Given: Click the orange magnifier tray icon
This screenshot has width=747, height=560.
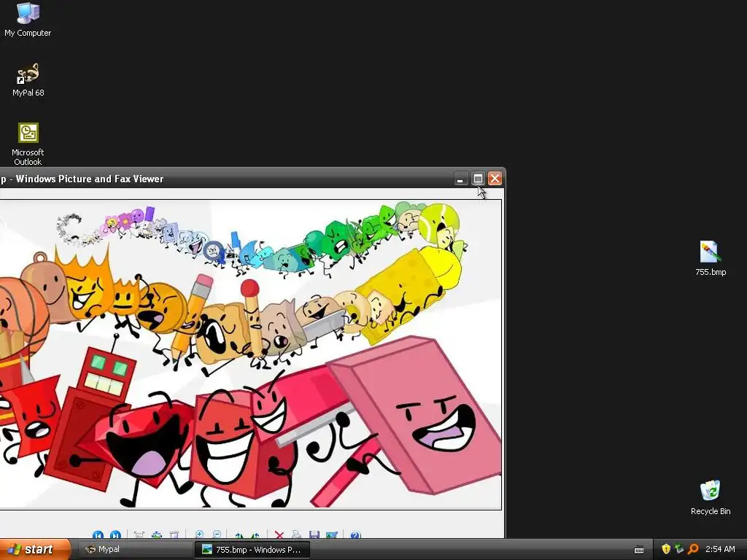Looking at the screenshot, I should [693, 549].
